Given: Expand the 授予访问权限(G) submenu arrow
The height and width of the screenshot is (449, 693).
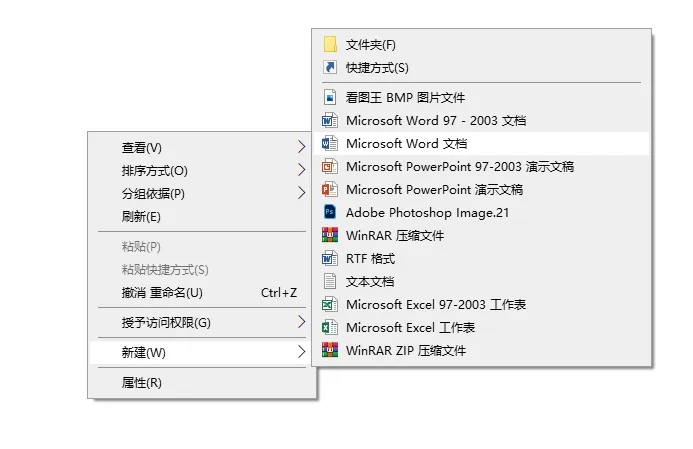Looking at the screenshot, I should [x=302, y=323].
